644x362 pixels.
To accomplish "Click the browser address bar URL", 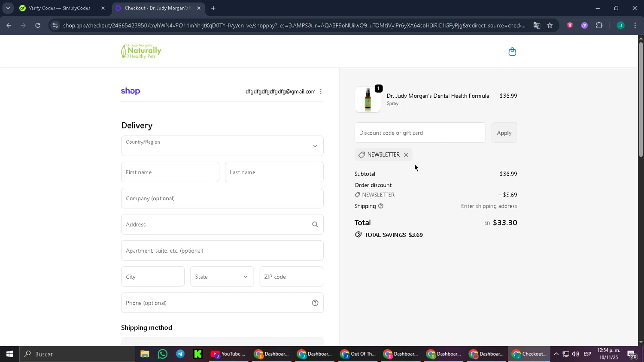I will tap(294, 25).
